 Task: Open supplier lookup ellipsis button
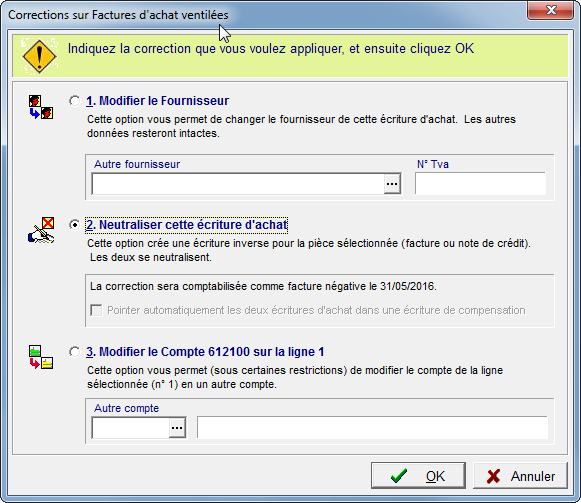pyautogui.click(x=392, y=183)
